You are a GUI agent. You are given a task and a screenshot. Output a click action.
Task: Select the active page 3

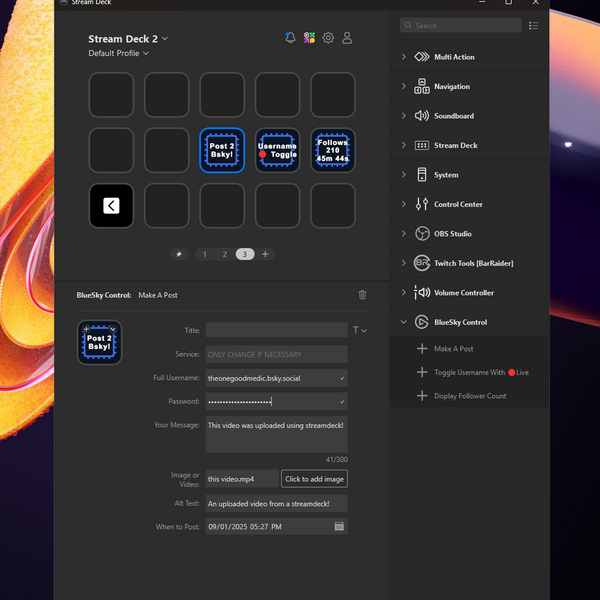pos(245,254)
